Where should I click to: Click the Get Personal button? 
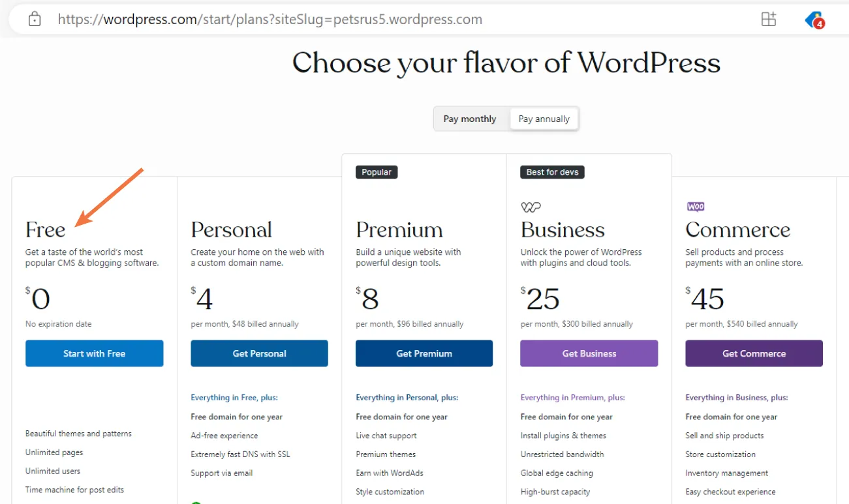[259, 353]
